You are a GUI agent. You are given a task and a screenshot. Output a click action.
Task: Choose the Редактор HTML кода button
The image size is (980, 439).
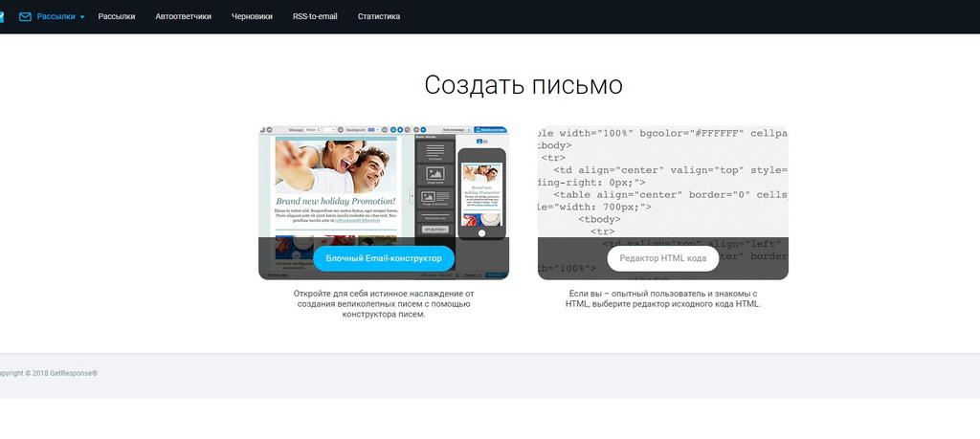point(663,258)
